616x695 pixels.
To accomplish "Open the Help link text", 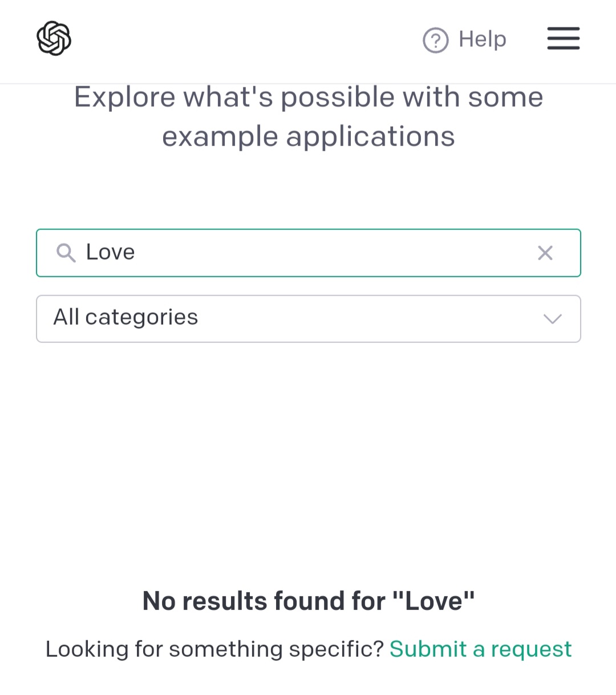I will click(x=482, y=39).
